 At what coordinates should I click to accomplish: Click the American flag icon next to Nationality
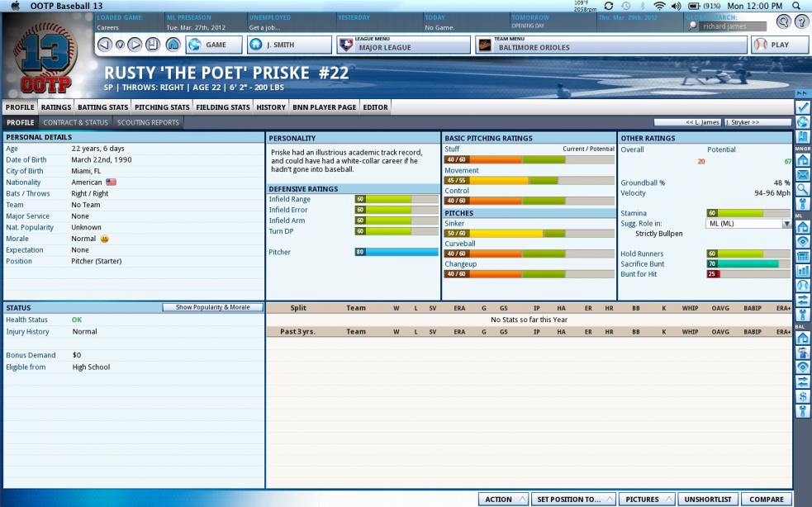[x=111, y=182]
